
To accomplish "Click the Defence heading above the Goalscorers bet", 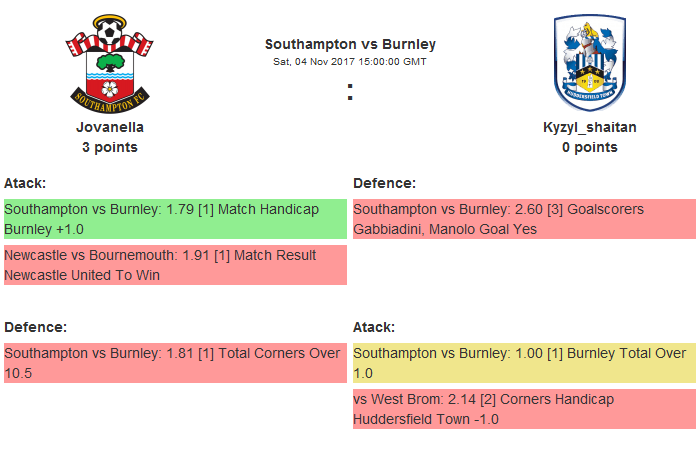I will click(x=384, y=183).
